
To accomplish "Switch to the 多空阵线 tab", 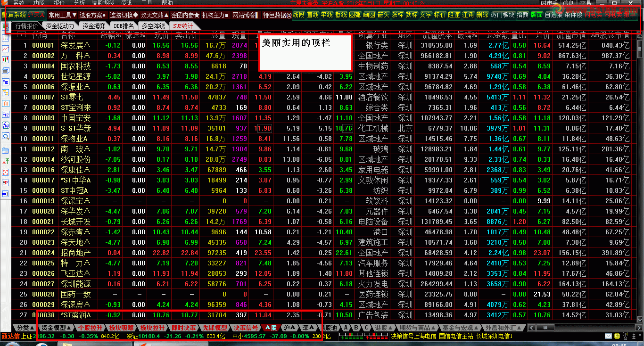I will pos(153,26).
